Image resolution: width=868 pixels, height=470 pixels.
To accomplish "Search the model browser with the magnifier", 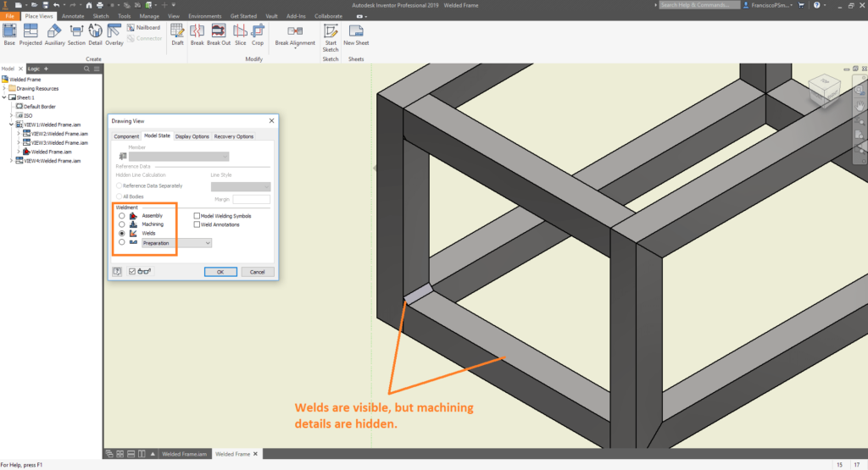I will coord(86,69).
